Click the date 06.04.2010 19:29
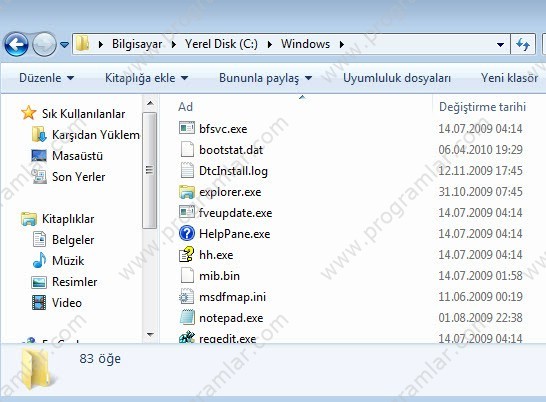 point(481,150)
